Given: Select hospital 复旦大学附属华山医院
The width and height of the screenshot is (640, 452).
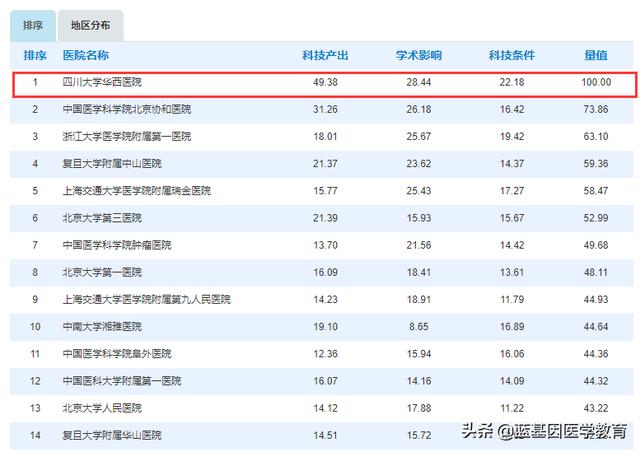Looking at the screenshot, I should (112, 435).
